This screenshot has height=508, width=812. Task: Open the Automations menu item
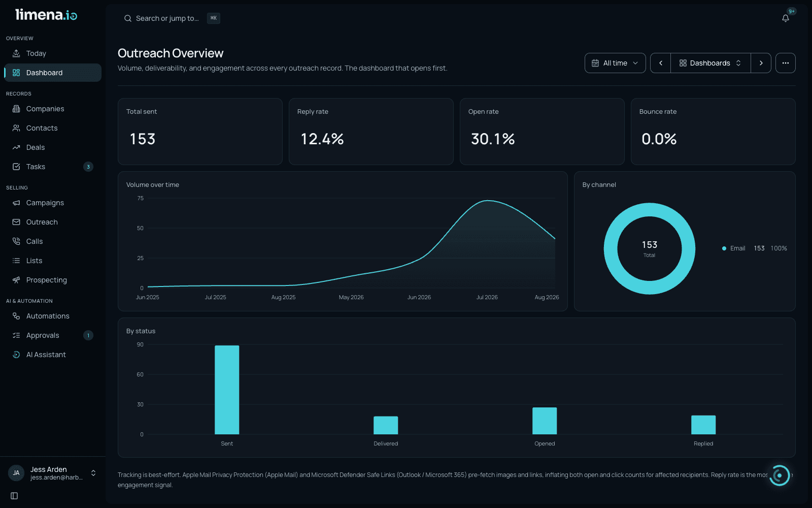click(x=53, y=316)
